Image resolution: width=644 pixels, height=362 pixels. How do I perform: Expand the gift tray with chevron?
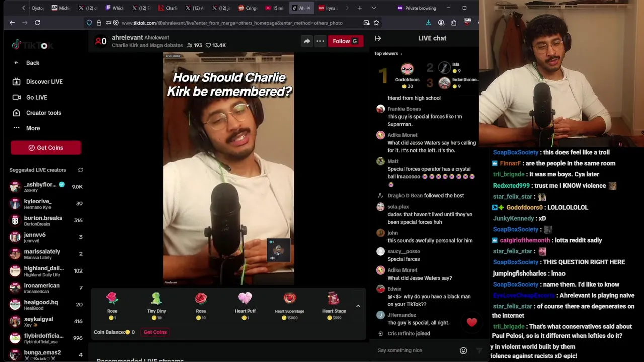coord(358,306)
